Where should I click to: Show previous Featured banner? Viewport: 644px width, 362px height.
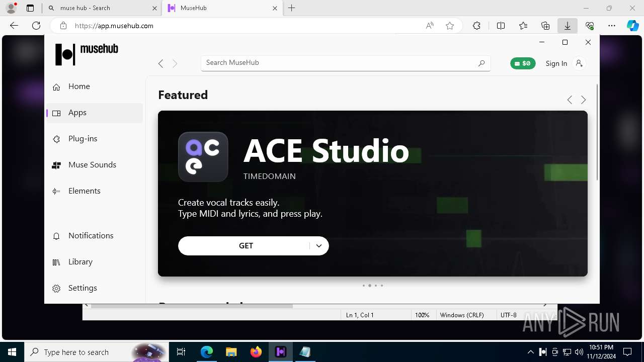(x=570, y=100)
